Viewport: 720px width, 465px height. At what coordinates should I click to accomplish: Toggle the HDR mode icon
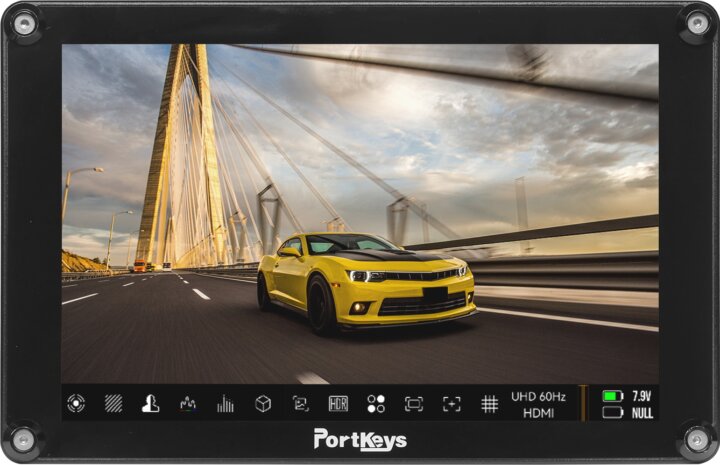338,404
